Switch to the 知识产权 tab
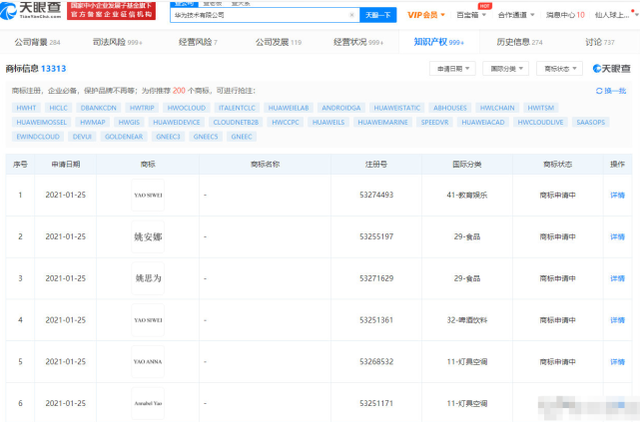Viewport: 640px width, 422px height. point(439,42)
